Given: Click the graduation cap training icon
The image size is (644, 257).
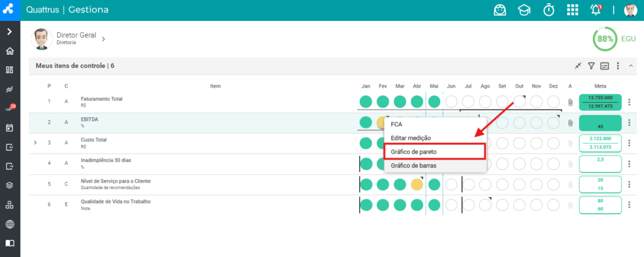Looking at the screenshot, I should [524, 10].
